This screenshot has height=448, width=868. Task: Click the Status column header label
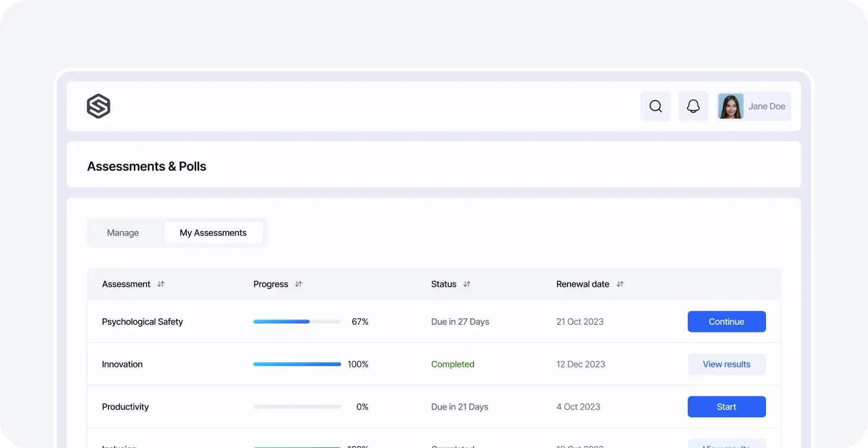click(443, 284)
